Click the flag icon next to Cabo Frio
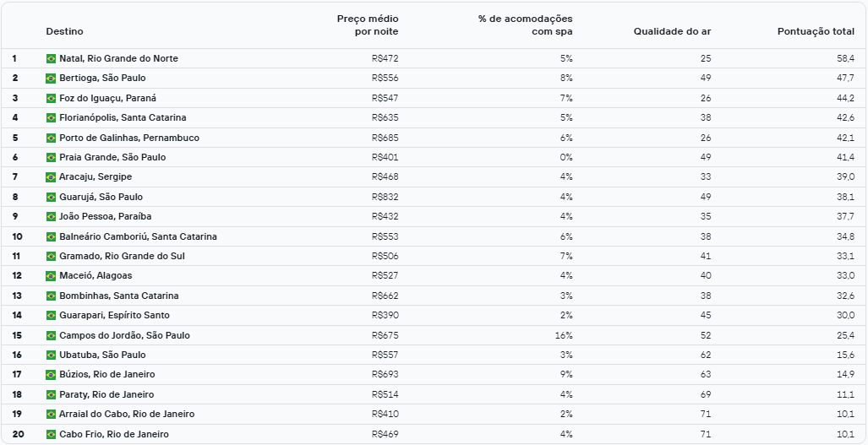The height and width of the screenshot is (445, 868). (x=51, y=434)
